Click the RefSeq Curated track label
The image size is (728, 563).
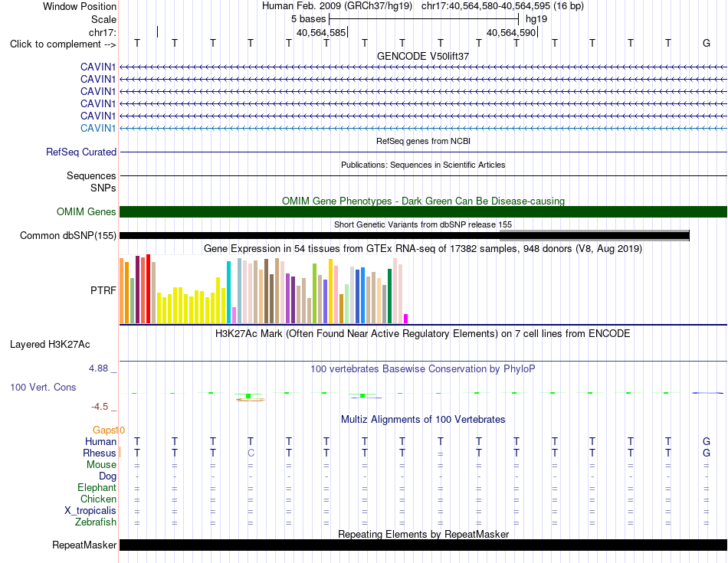coord(81,152)
